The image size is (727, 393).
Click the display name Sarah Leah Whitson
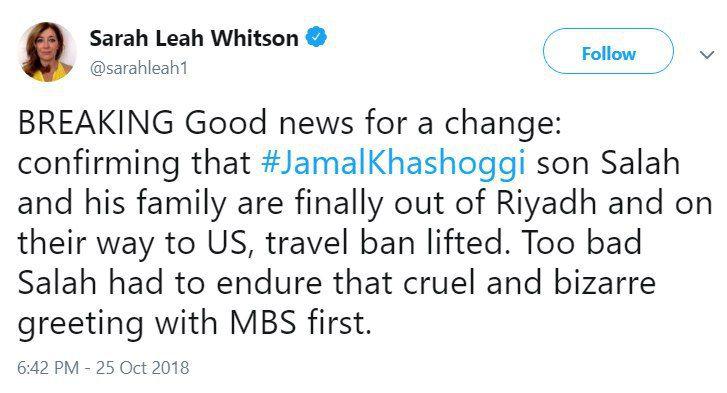194,38
